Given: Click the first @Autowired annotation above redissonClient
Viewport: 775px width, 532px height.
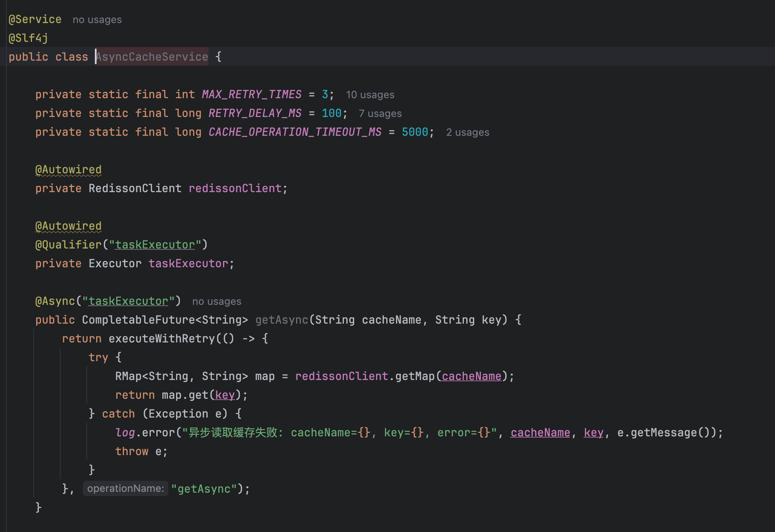Looking at the screenshot, I should pyautogui.click(x=68, y=170).
